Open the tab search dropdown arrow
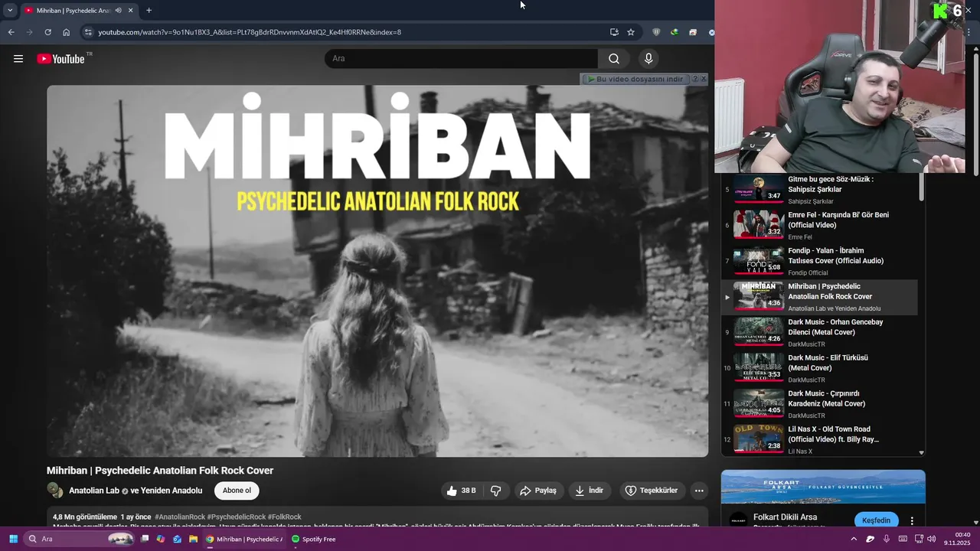The width and height of the screenshot is (980, 551). [10, 11]
